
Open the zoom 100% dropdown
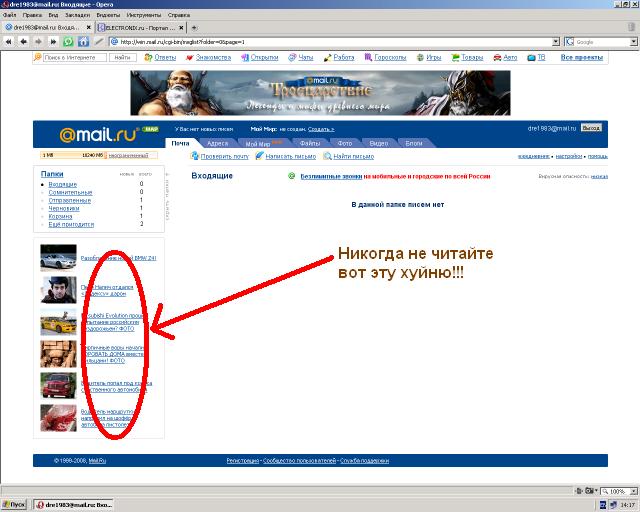(x=633, y=491)
